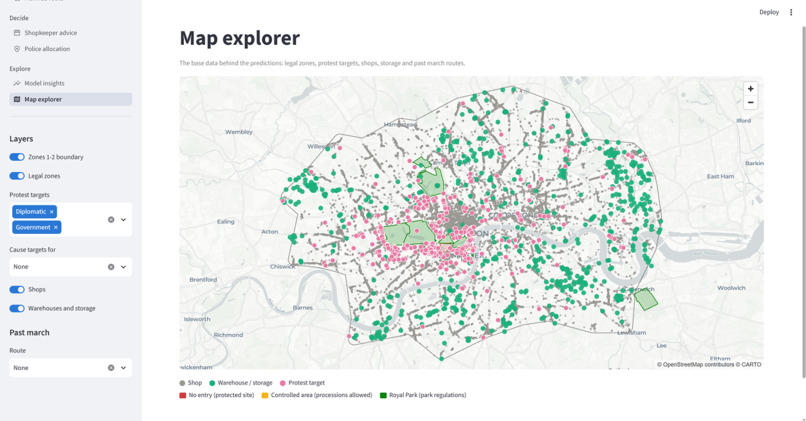Image resolution: width=806 pixels, height=421 pixels.
Task: Click the Acton map label
Action: 270,232
